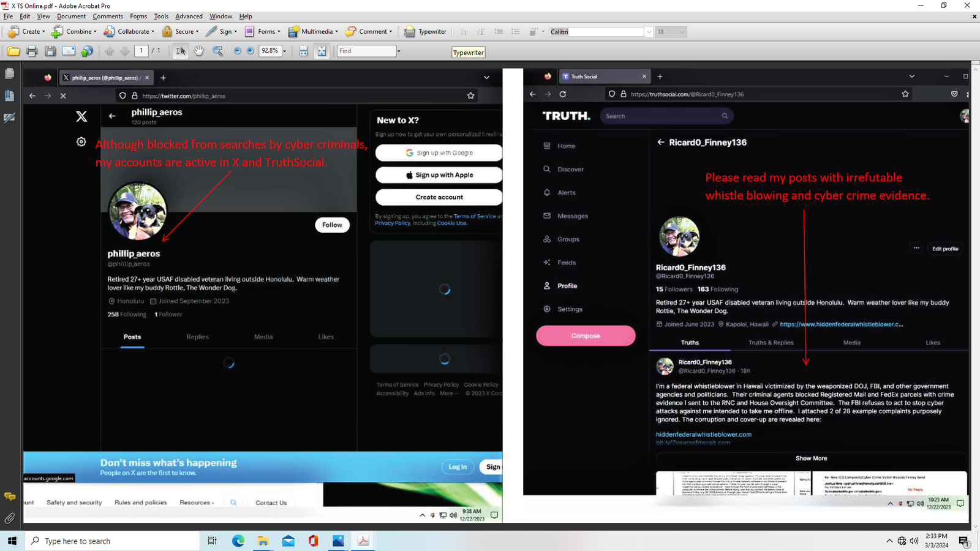The height and width of the screenshot is (551, 980).
Task: Click the typewriter text color swatch
Action: pos(533,32)
